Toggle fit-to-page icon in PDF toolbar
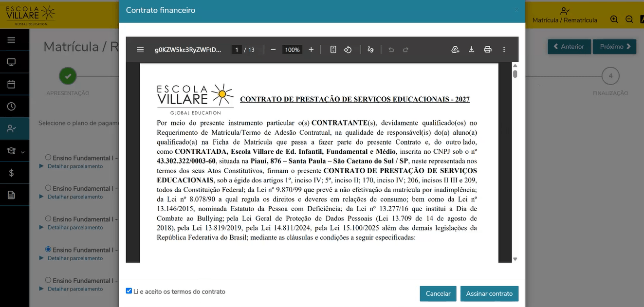The height and width of the screenshot is (307, 644). pos(333,50)
